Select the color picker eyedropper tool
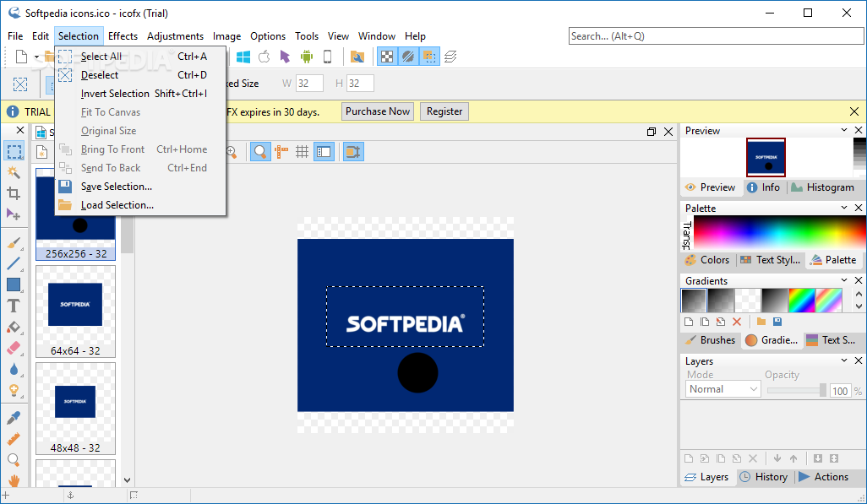 (14, 418)
